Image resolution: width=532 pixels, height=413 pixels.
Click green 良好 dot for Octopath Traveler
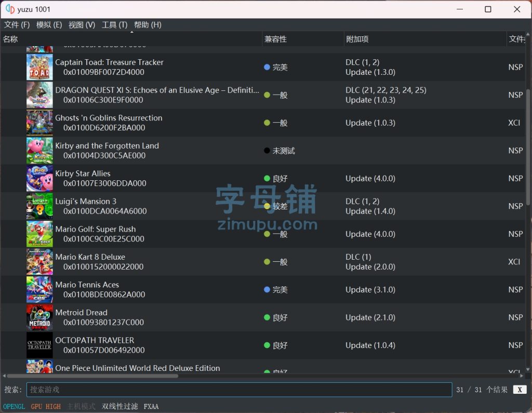click(x=267, y=345)
